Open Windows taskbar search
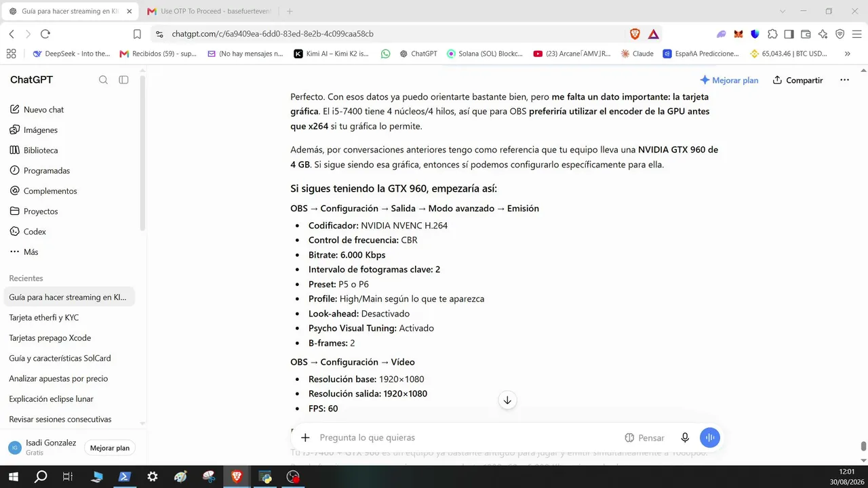This screenshot has height=488, width=868. 41,477
